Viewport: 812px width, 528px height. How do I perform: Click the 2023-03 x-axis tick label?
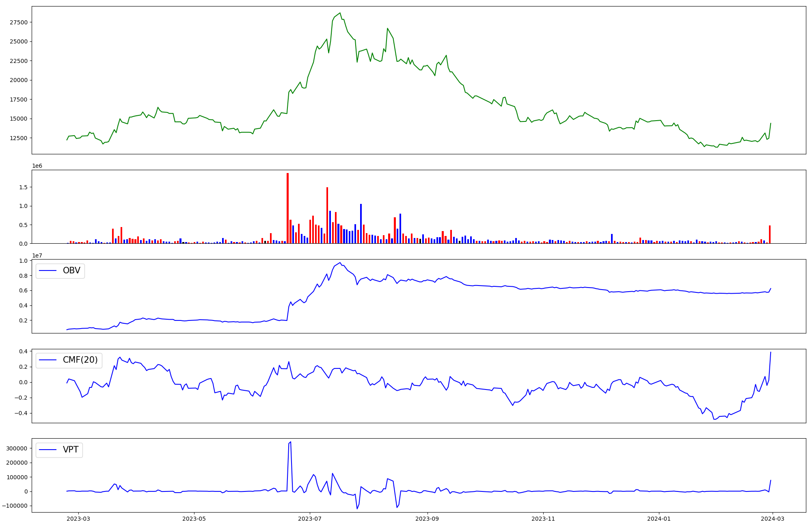point(78,519)
